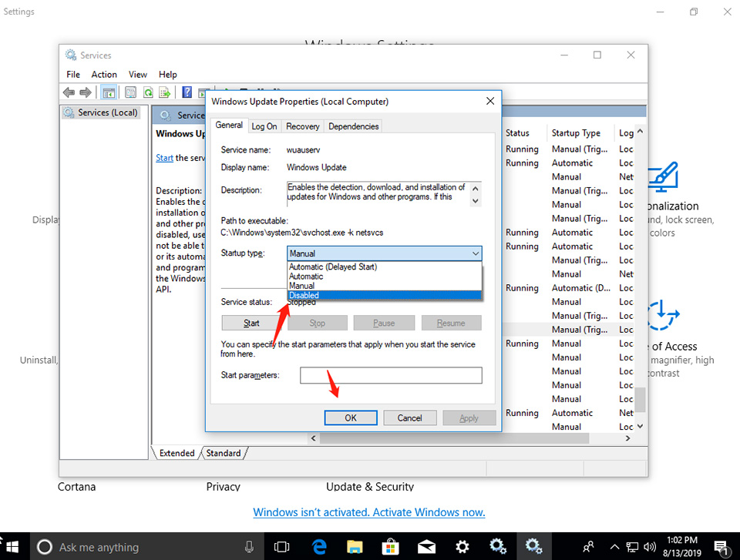Click the green Refresh toolbar icon
740x560 pixels.
148,92
